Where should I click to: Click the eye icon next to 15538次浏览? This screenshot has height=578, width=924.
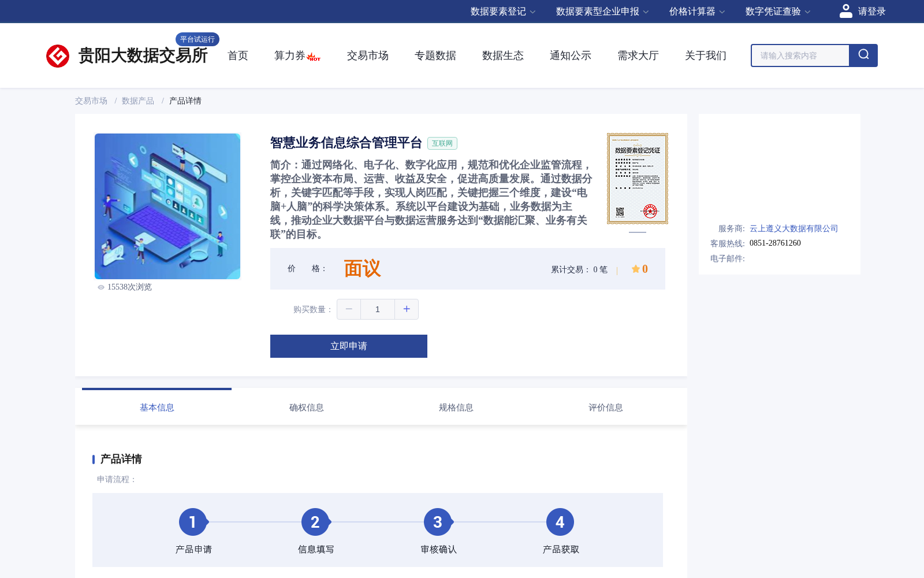101,287
